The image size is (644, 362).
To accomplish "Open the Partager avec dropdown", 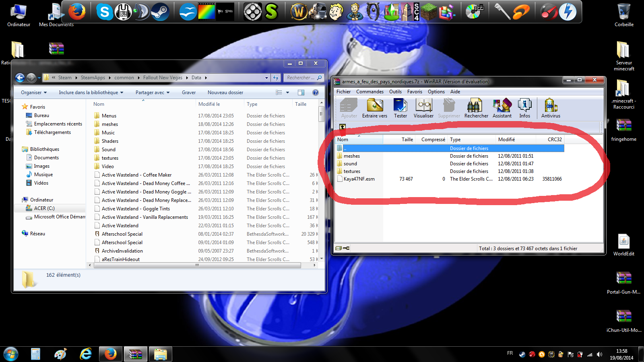I will [x=153, y=93].
